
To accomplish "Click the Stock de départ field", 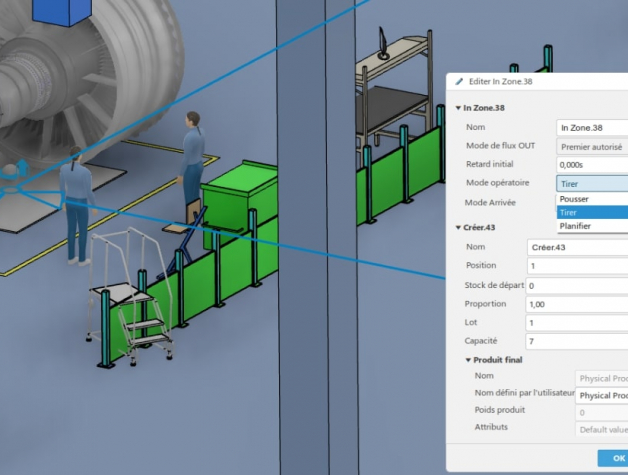I will point(576,285).
